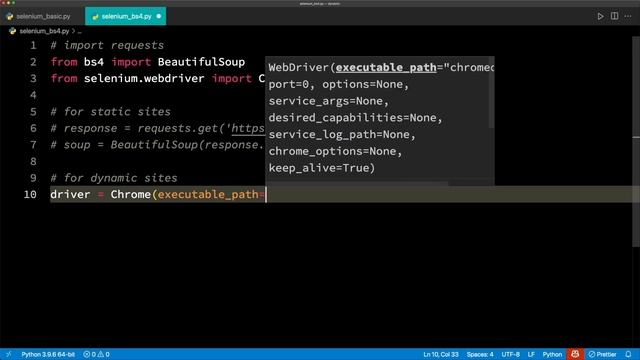Split the editor to the right
640x360 pixels.
tap(614, 16)
